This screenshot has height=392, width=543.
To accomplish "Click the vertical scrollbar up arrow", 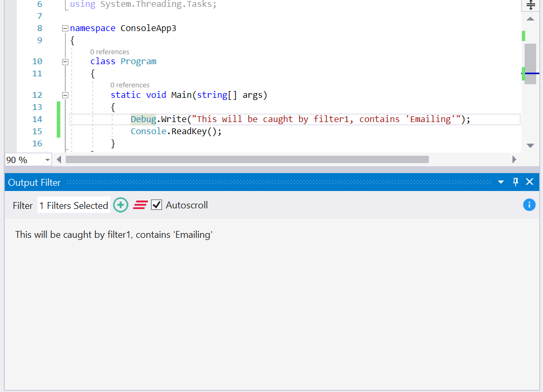I will (x=530, y=19).
